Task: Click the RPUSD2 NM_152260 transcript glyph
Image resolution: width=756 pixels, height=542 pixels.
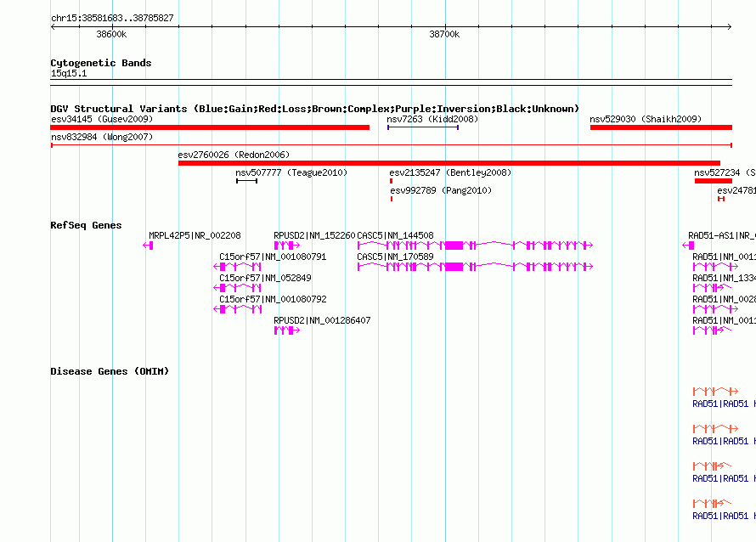Action: point(287,246)
